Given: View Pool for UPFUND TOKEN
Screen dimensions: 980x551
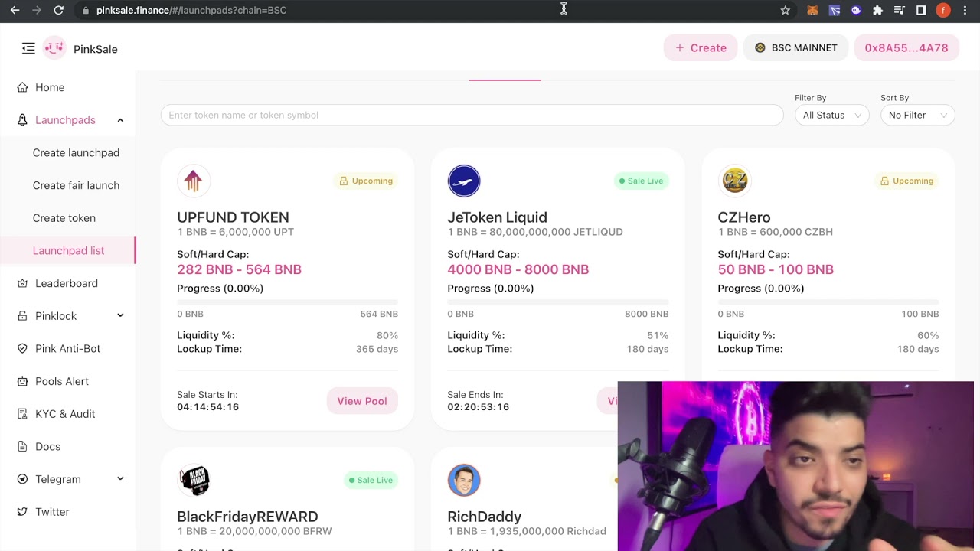Looking at the screenshot, I should click(x=362, y=401).
